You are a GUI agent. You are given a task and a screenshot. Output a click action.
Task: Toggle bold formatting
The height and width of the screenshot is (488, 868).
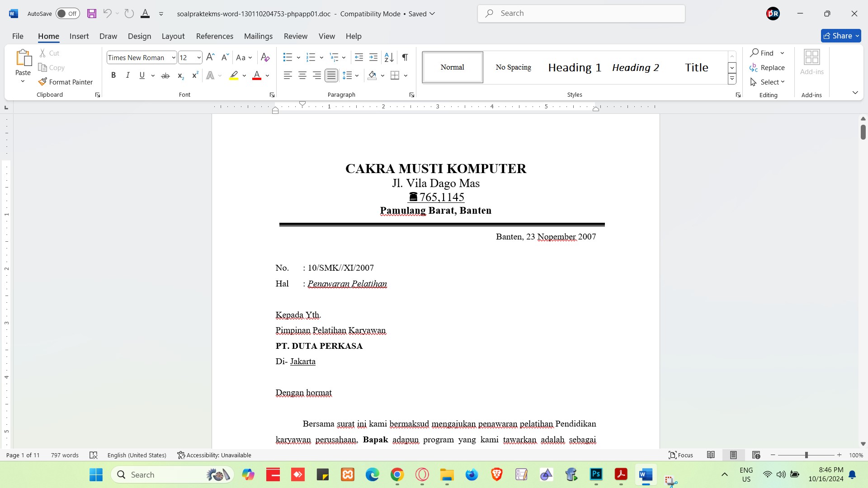coord(113,75)
